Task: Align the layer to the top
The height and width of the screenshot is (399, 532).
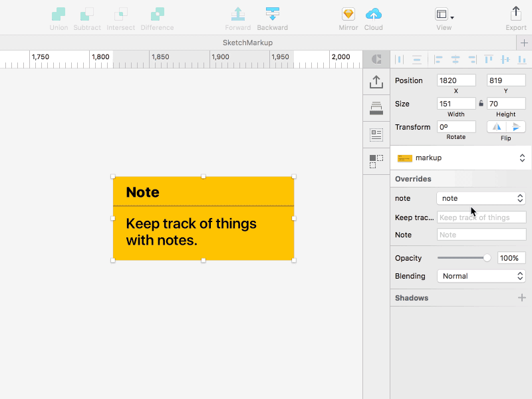Action: (x=489, y=59)
